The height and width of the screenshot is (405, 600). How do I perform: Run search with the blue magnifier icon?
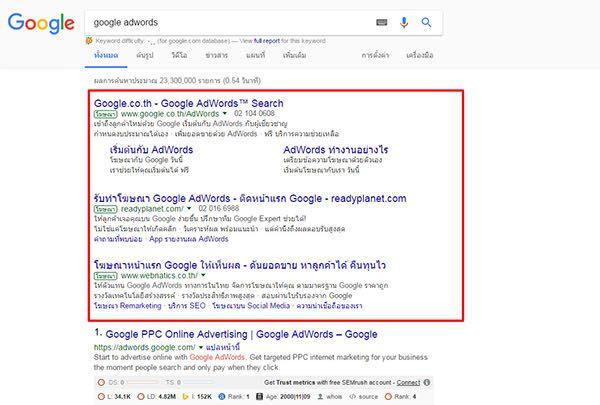click(426, 23)
